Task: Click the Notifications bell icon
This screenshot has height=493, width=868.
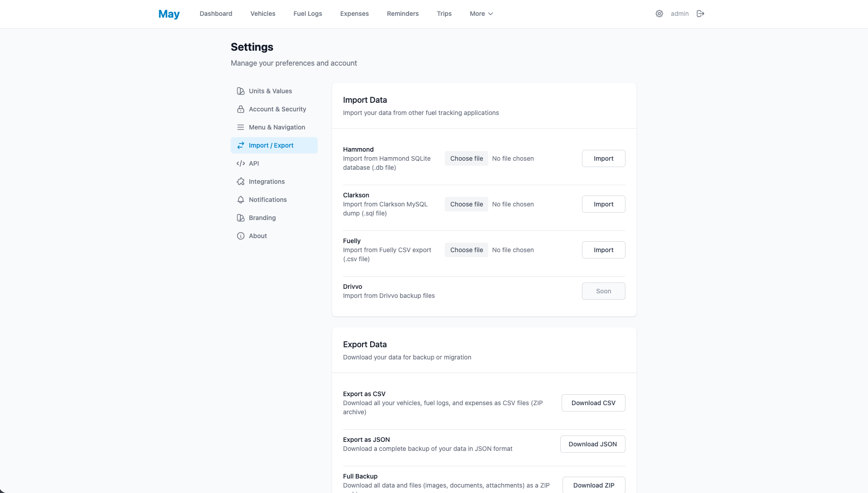Action: tap(241, 200)
